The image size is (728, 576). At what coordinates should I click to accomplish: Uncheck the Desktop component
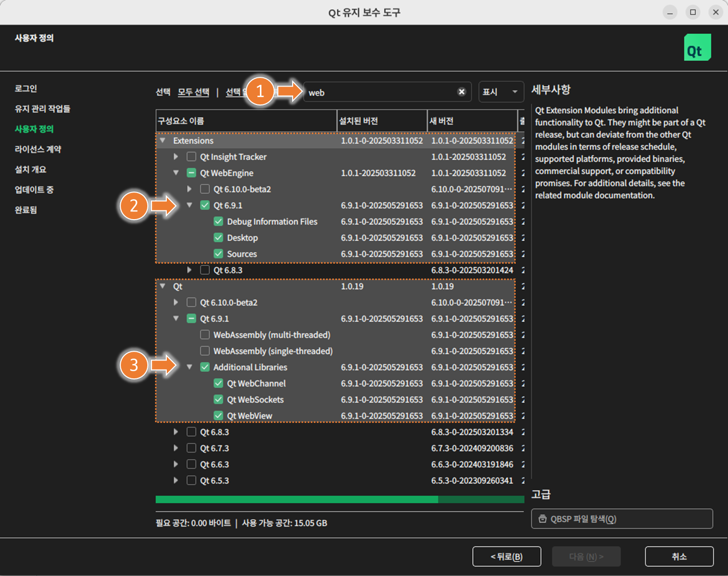coord(218,238)
